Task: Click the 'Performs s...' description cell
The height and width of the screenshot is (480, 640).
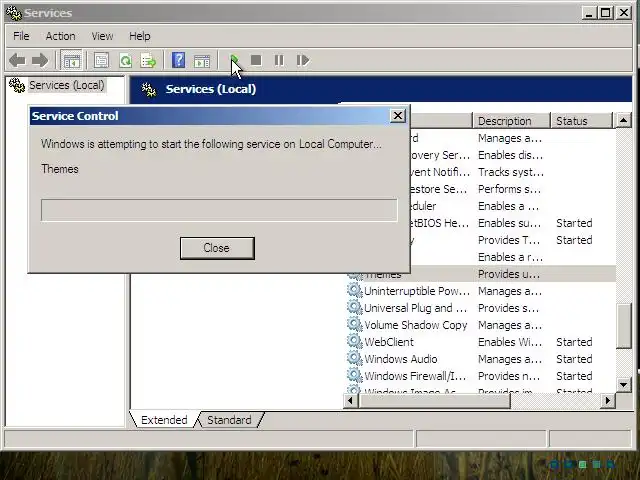Action: pyautogui.click(x=509, y=189)
